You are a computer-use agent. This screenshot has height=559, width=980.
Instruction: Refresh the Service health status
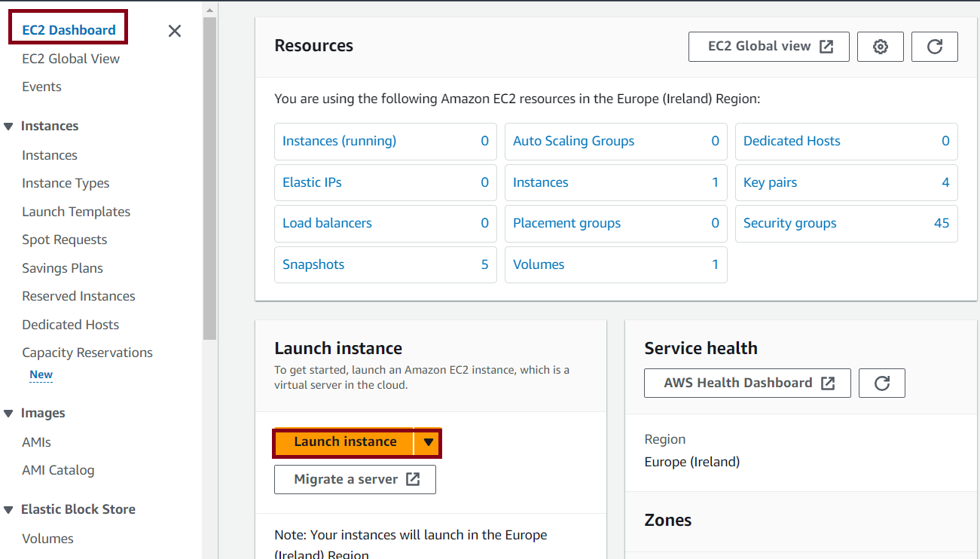881,383
